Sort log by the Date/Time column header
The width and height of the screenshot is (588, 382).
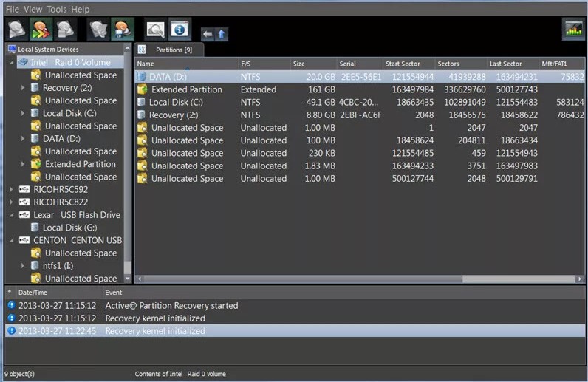click(x=58, y=293)
